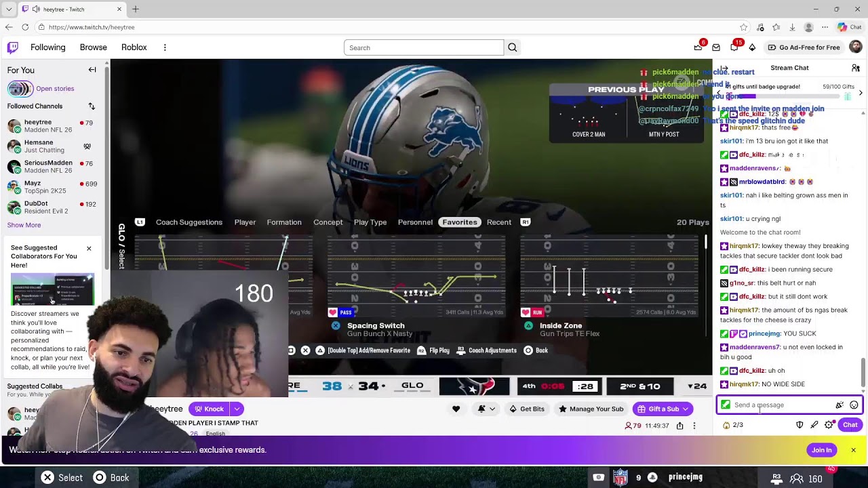
Task: Close the Suggested Collaborators card
Action: [89, 248]
